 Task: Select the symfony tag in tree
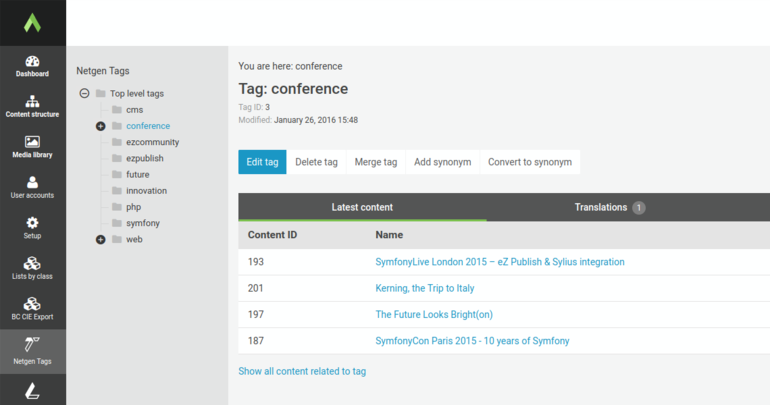(143, 223)
